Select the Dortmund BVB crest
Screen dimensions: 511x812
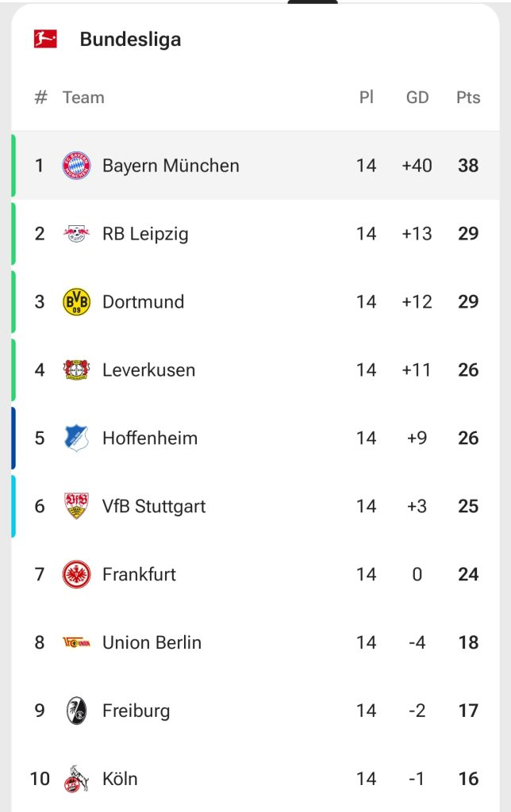(76, 302)
